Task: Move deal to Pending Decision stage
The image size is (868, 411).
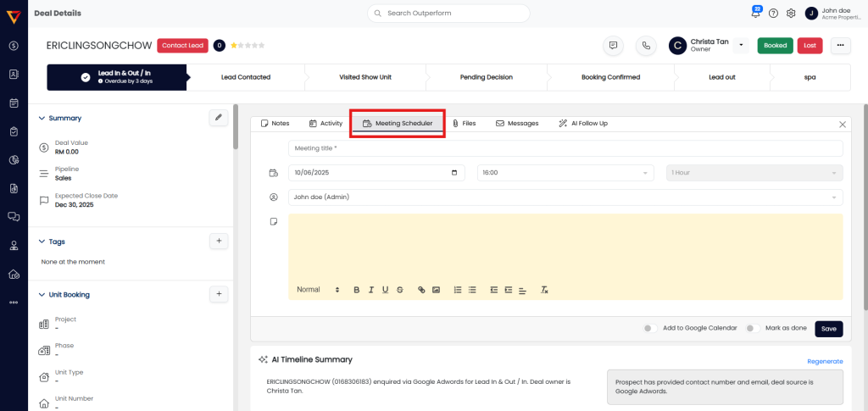Action: 486,77
